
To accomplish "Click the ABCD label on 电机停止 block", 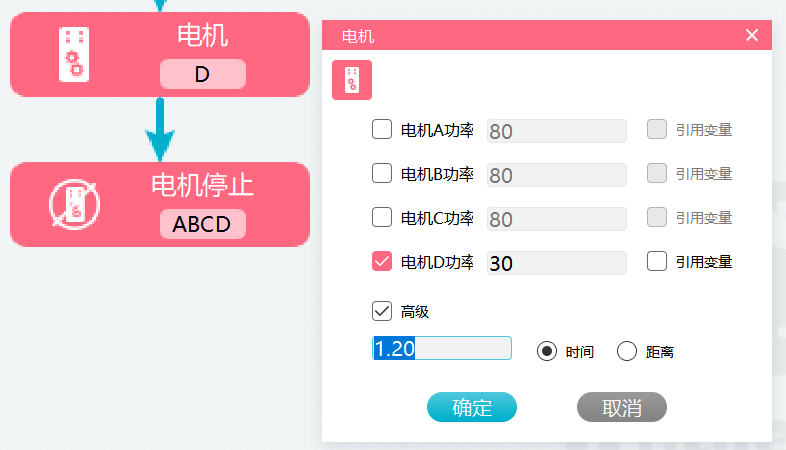I will point(203,224).
